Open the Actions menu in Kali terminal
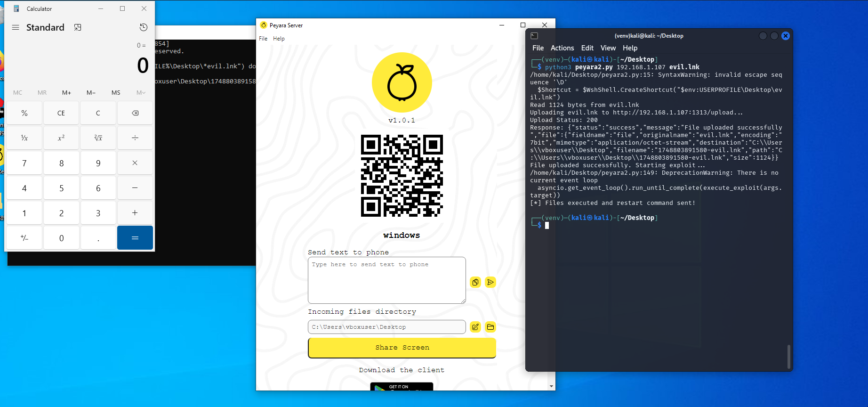 click(x=562, y=48)
